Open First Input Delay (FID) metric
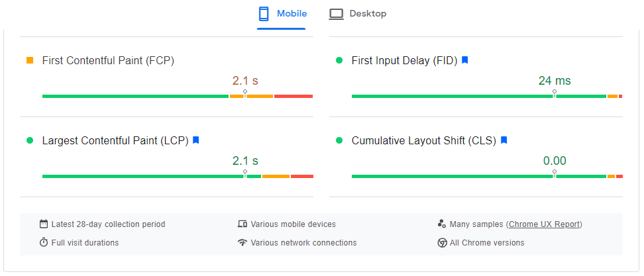Screen dimensions: 644x276 pyautogui.click(x=404, y=60)
